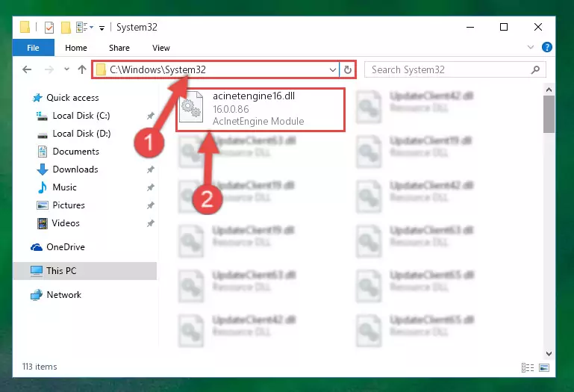
Task: Select OneDrive in navigation pane
Action: tap(66, 247)
